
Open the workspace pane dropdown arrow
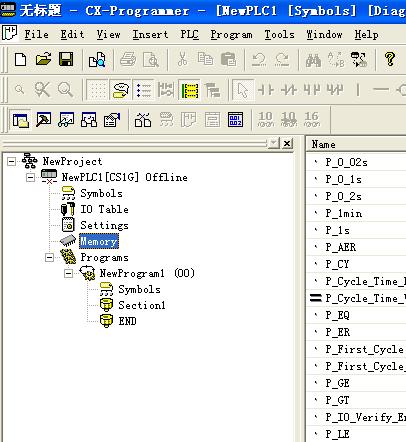(x=274, y=144)
